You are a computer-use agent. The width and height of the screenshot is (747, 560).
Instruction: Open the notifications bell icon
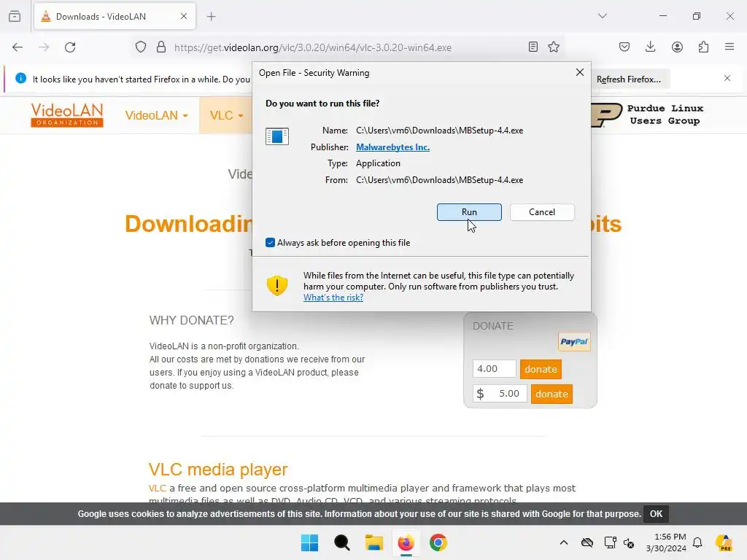click(697, 542)
